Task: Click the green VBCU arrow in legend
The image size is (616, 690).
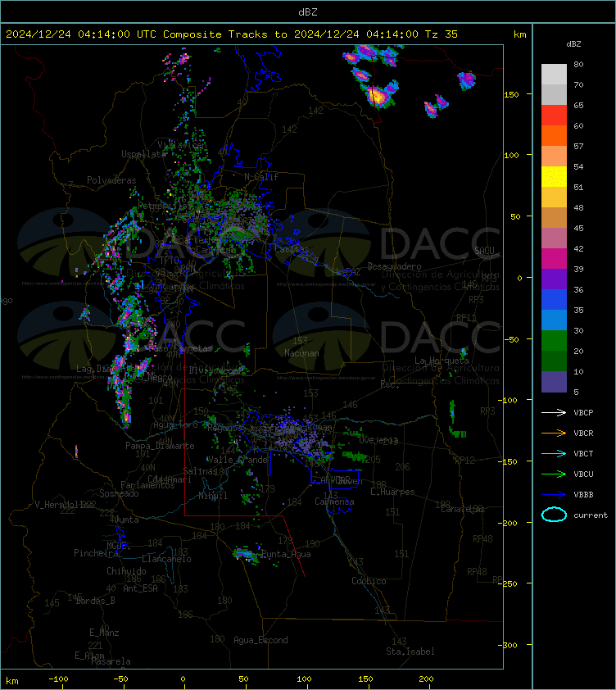Action: click(x=554, y=474)
